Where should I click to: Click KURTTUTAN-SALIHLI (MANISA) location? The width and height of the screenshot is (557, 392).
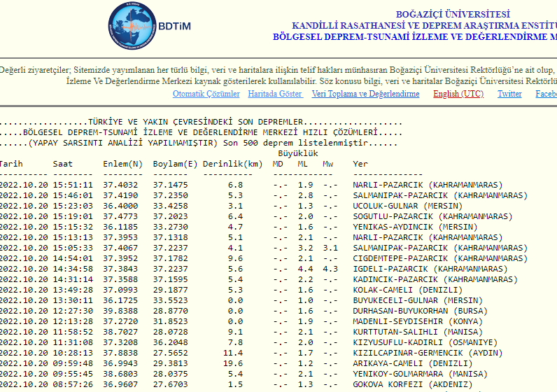coord(418,332)
